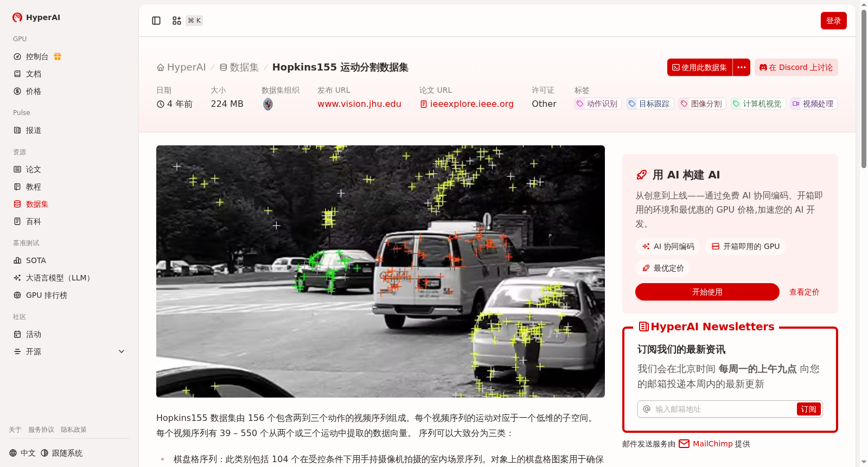Toggle the sidebar panel icon

tap(156, 21)
